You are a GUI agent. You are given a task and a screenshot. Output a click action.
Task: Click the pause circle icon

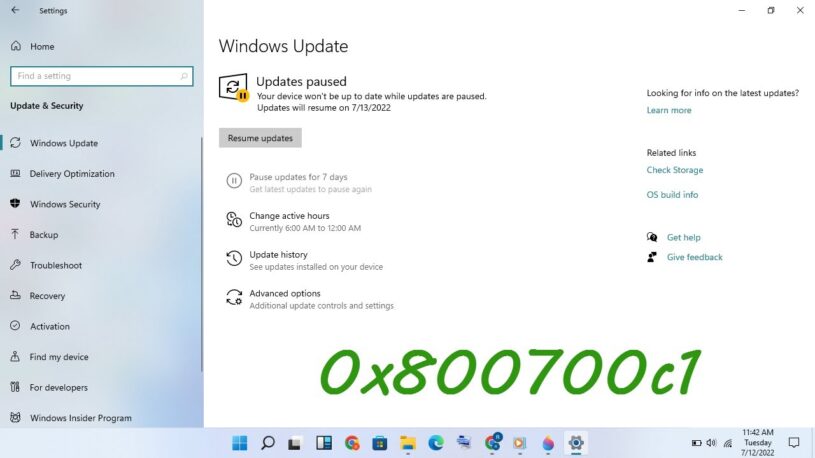click(x=234, y=180)
